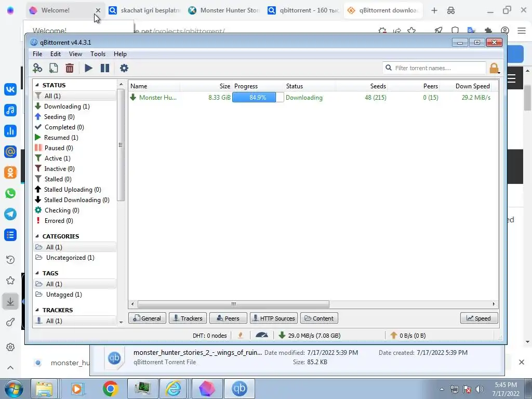Open Google Chrome from the taskbar
The width and height of the screenshot is (532, 399).
pos(110,389)
